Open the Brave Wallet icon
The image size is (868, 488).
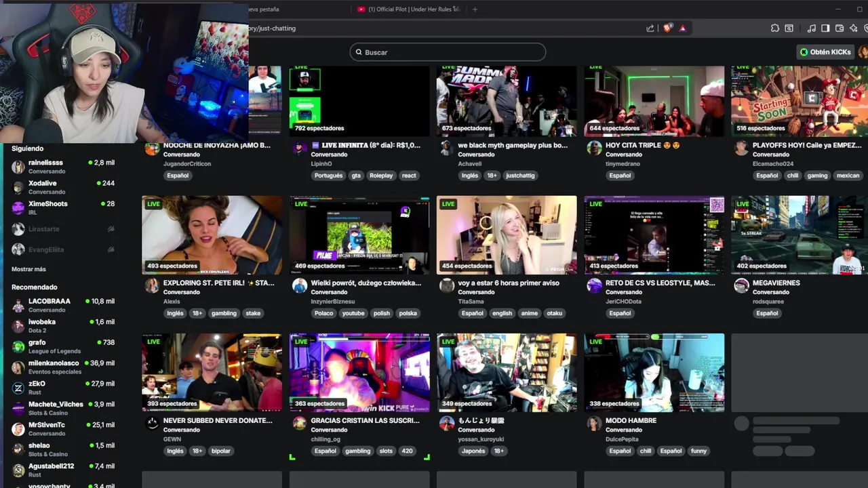(840, 28)
